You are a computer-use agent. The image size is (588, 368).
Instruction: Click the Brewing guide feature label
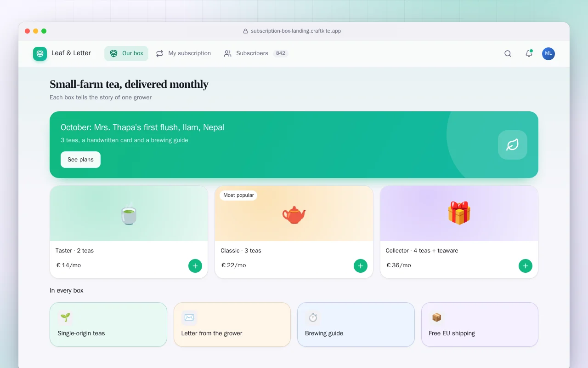point(324,333)
